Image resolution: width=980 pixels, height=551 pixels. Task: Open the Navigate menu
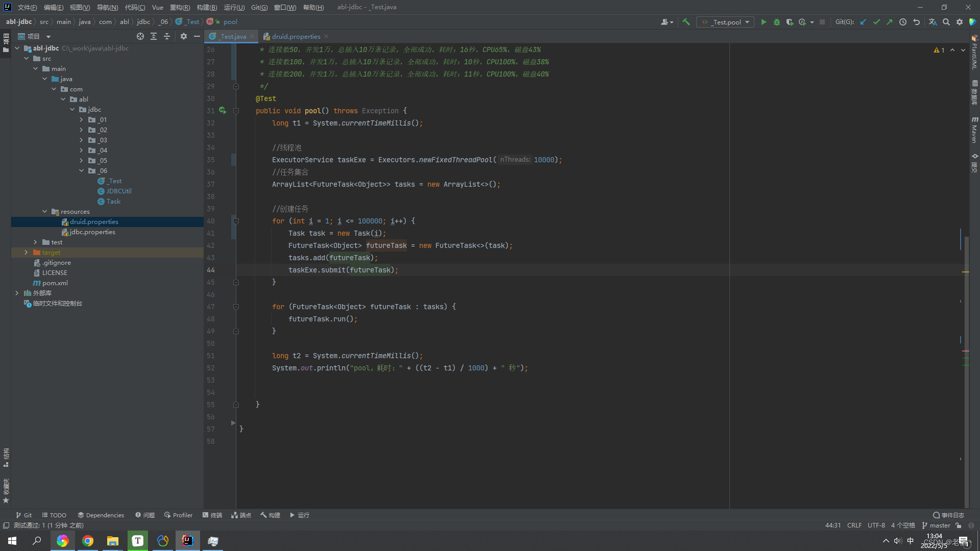[107, 7]
